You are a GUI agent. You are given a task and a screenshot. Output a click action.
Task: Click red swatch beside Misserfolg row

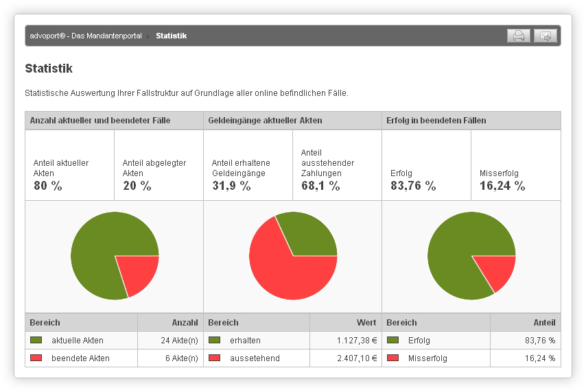click(x=392, y=358)
